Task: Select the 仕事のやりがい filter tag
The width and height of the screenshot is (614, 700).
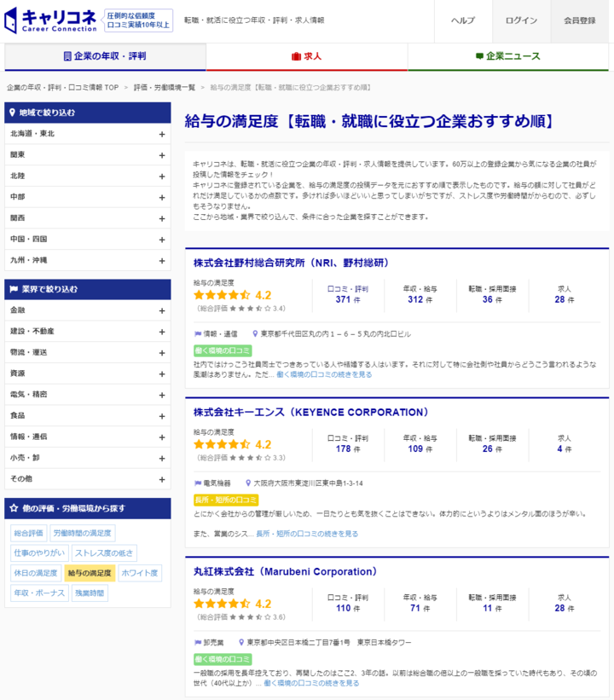Action: click(39, 553)
